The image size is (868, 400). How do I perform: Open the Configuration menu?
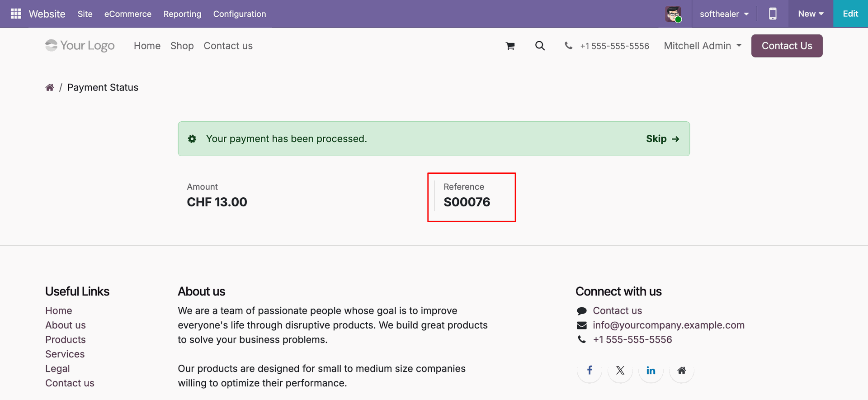[240, 14]
